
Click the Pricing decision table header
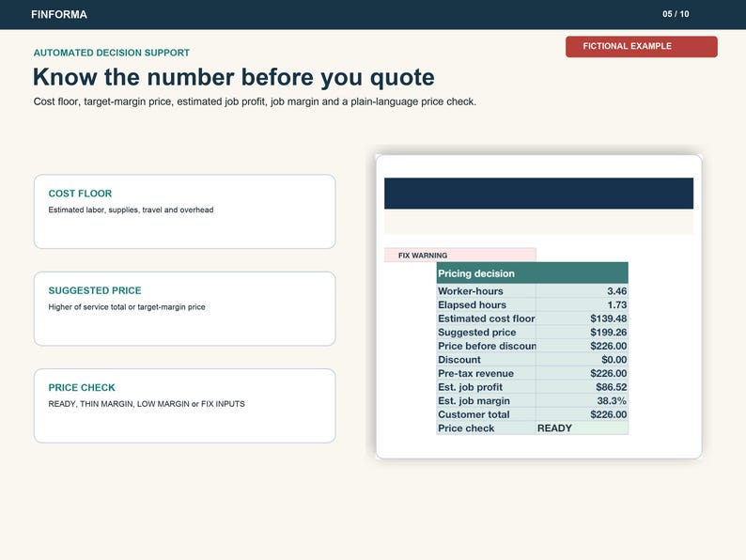tap(533, 273)
